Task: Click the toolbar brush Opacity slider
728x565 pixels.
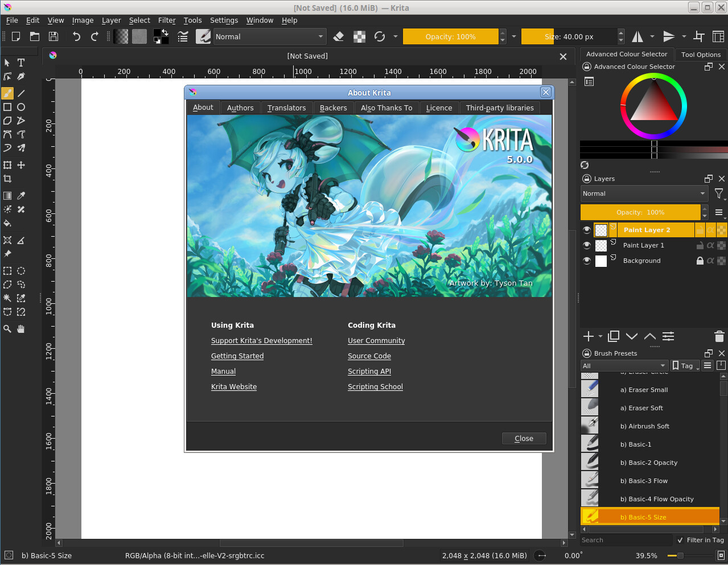Action: click(450, 36)
